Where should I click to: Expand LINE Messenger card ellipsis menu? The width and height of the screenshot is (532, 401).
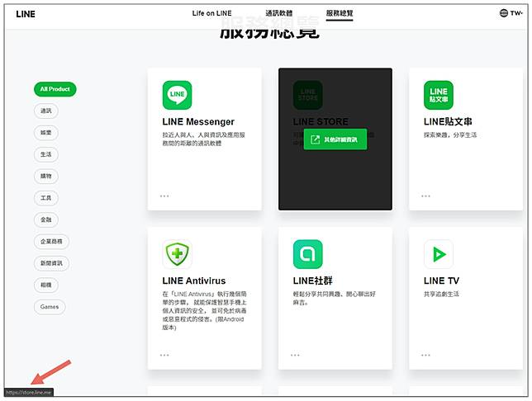tap(164, 196)
